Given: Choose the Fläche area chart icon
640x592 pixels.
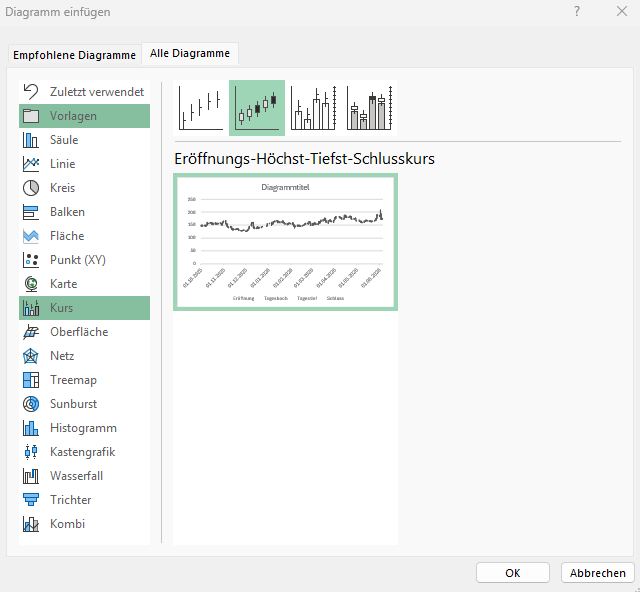Looking at the screenshot, I should (x=31, y=236).
